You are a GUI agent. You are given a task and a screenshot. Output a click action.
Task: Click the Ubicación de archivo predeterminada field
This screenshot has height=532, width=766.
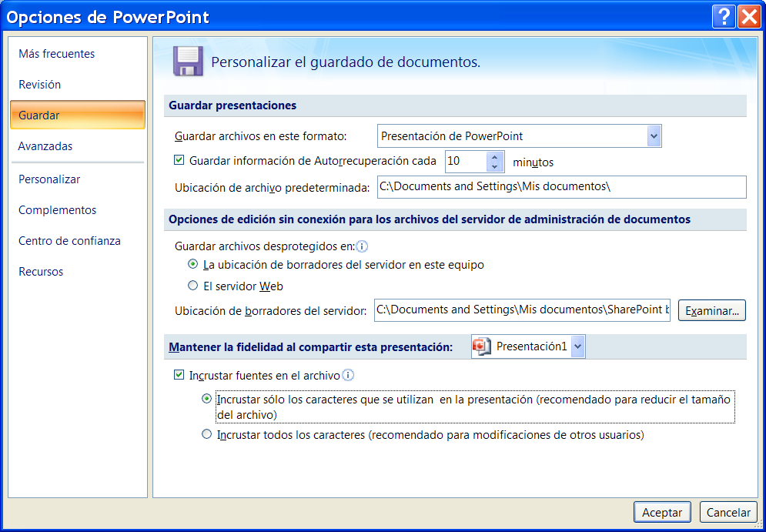click(562, 187)
